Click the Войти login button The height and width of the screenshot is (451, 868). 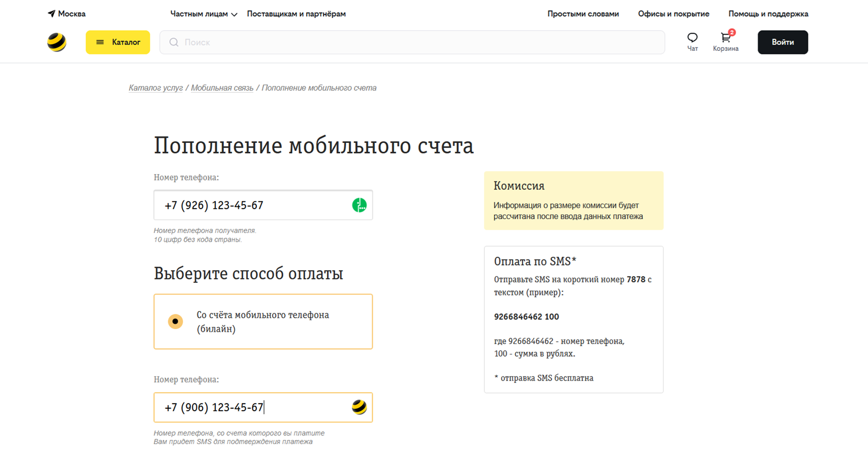(x=783, y=42)
